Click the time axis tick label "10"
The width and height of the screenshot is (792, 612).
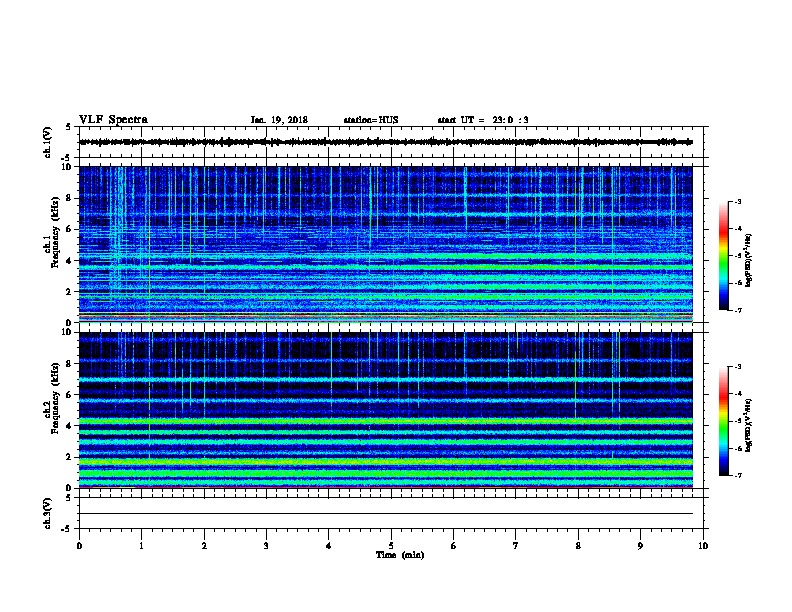(x=703, y=545)
